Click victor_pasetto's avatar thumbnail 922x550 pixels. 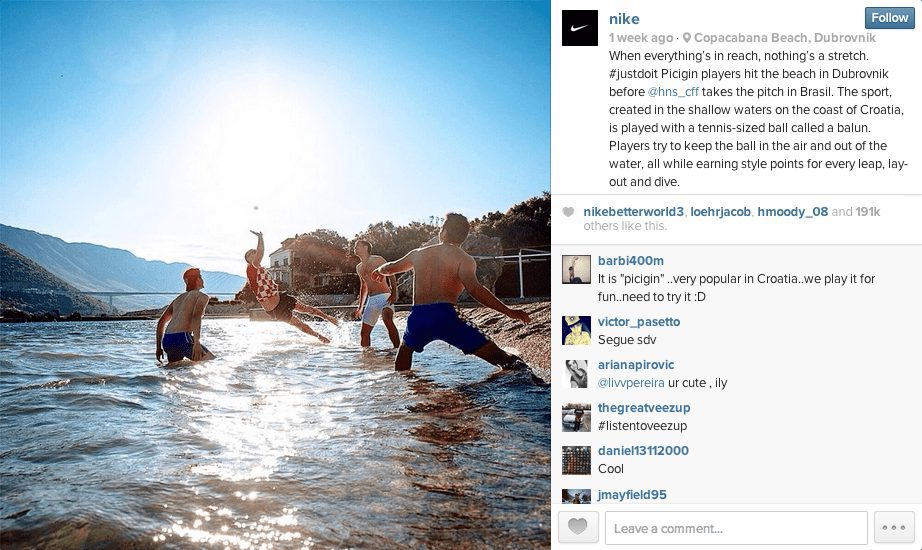coord(576,331)
